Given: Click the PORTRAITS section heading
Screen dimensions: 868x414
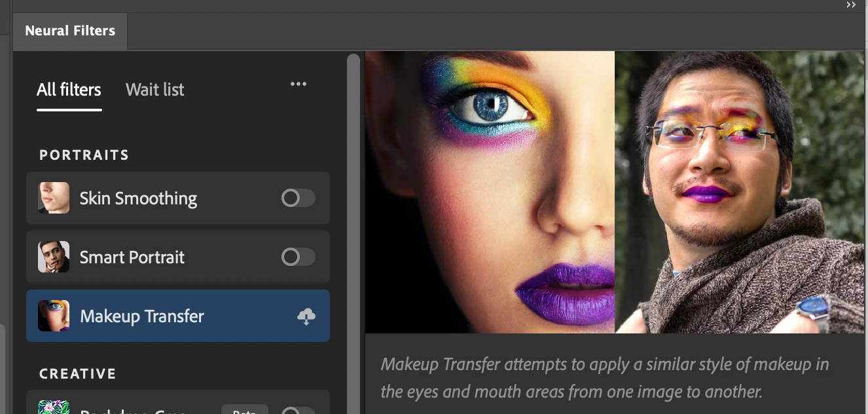Looking at the screenshot, I should click(x=84, y=155).
